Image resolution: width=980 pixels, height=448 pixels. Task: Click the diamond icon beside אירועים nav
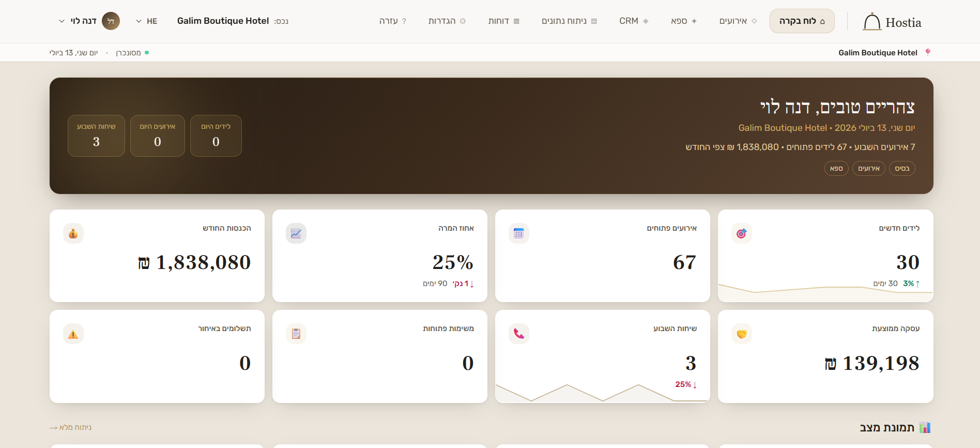point(754,21)
